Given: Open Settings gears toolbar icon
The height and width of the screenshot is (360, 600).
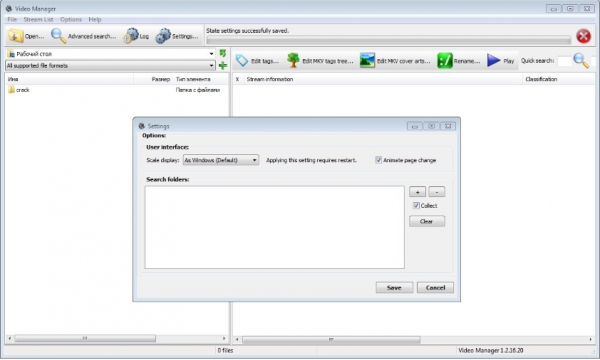Looking at the screenshot, I should [163, 36].
